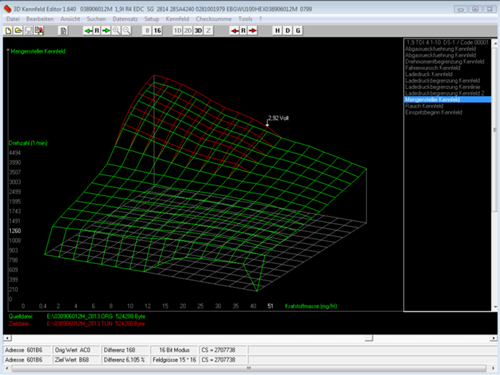This screenshot has height=375, width=500.
Task: Open the Checksumme menu
Action: point(213,19)
